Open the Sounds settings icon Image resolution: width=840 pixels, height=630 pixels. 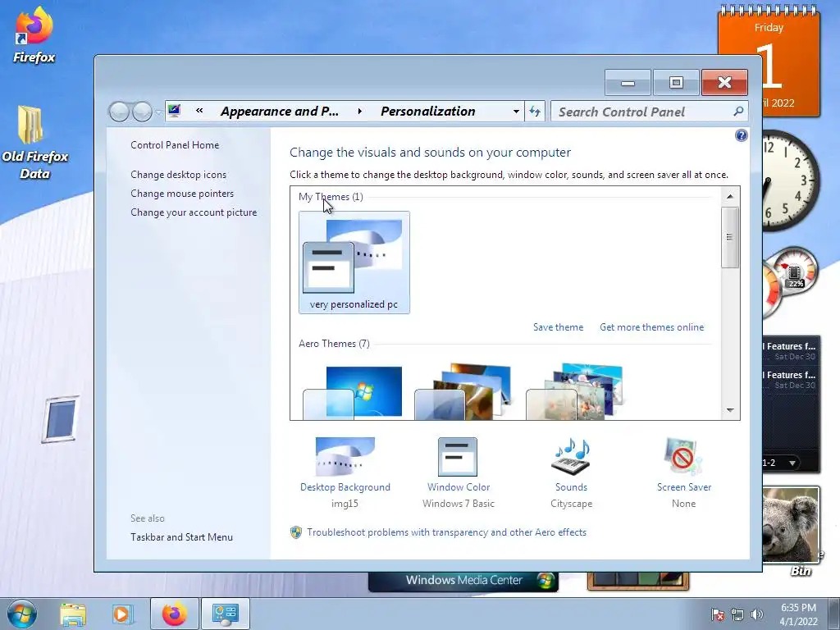pos(571,456)
